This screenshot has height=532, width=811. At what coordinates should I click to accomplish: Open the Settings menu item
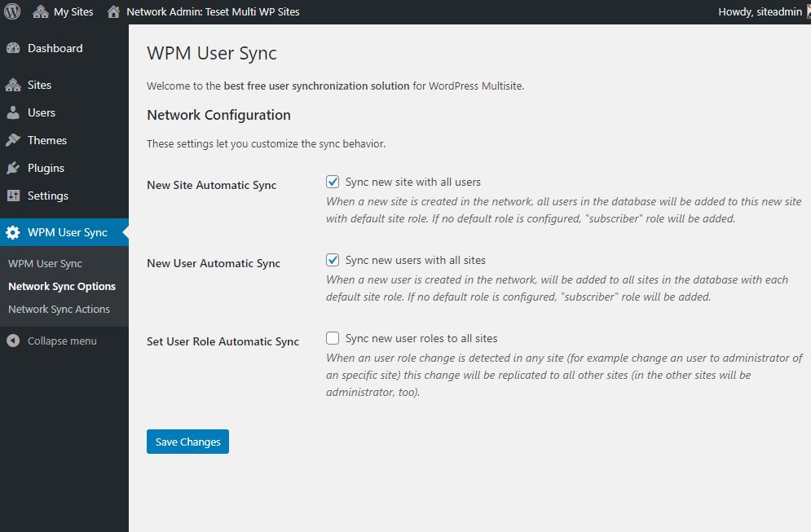tap(64, 196)
